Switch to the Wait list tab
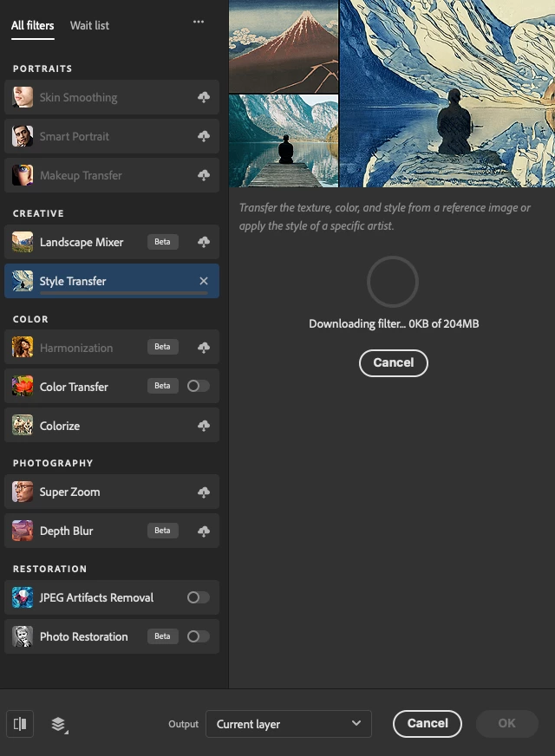555x756 pixels. click(89, 25)
